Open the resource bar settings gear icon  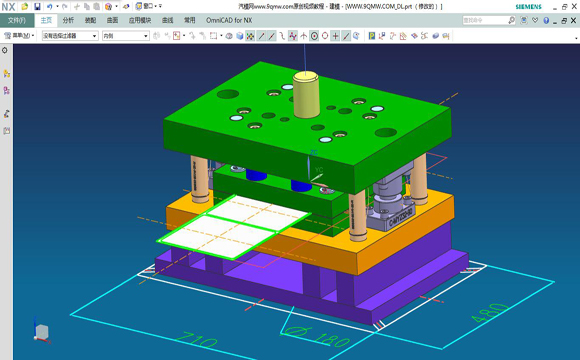click(5, 50)
